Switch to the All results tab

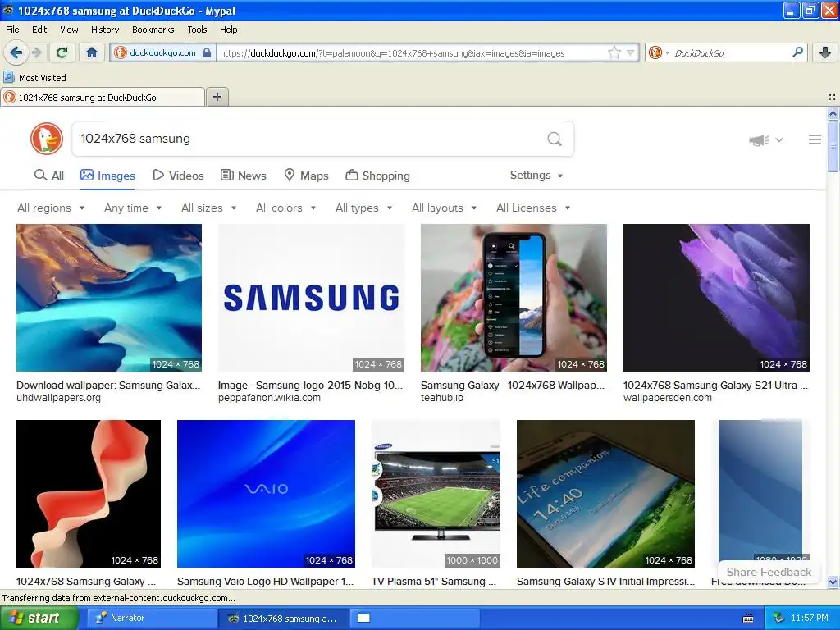click(x=48, y=176)
